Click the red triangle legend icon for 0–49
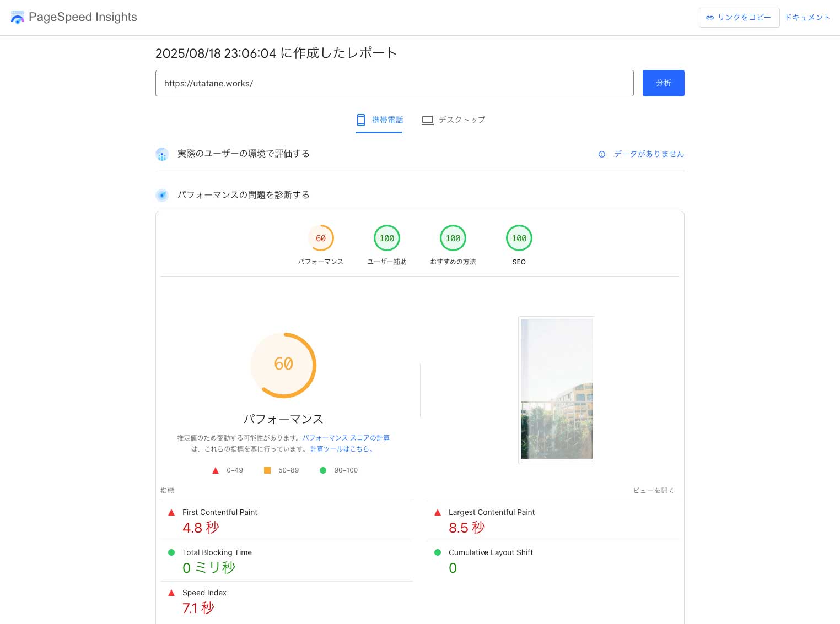The width and height of the screenshot is (840, 624). click(216, 470)
